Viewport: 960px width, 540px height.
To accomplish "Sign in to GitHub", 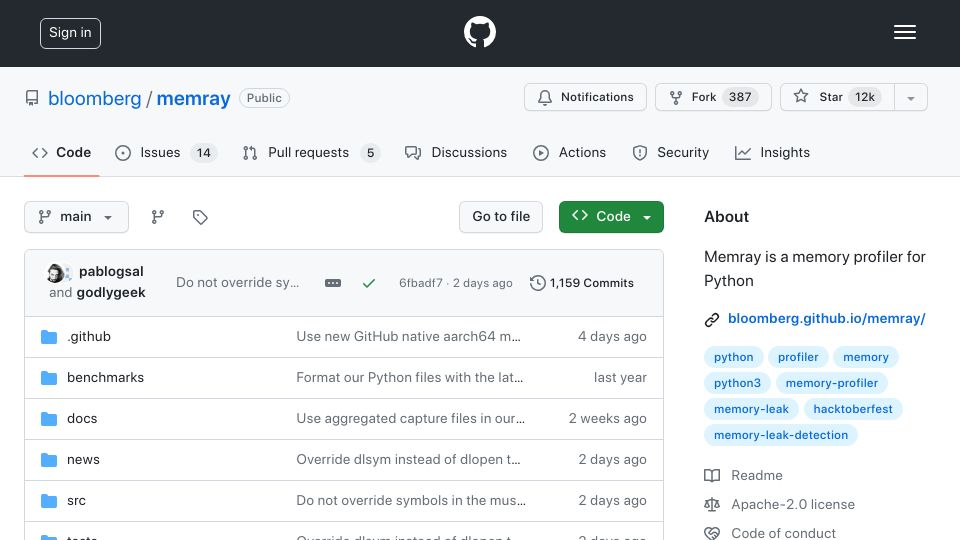I will click(70, 33).
